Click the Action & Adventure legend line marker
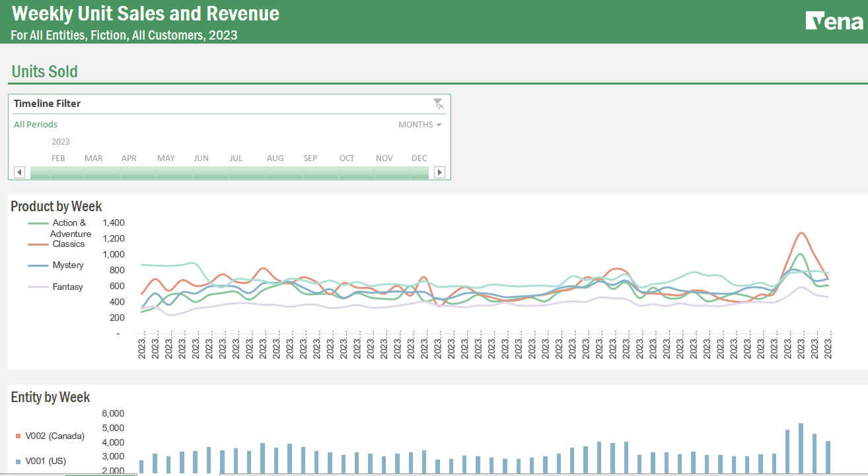868x476 pixels. [x=38, y=223]
